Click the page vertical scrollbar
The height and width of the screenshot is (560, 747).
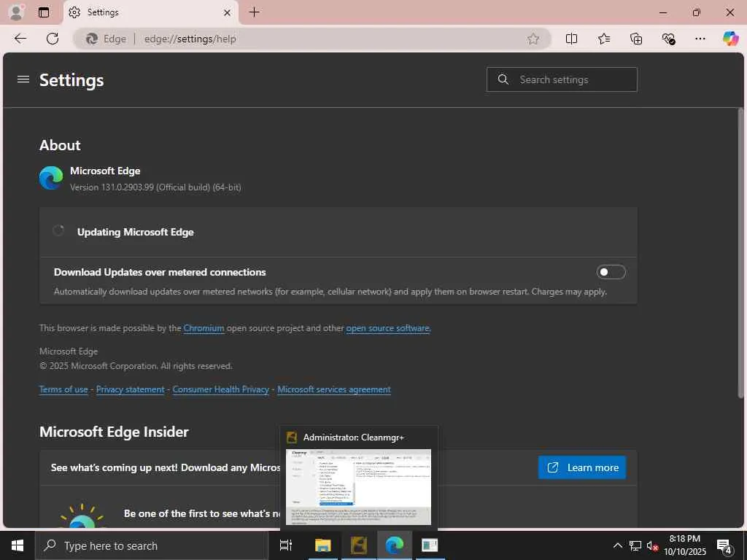pos(740,252)
